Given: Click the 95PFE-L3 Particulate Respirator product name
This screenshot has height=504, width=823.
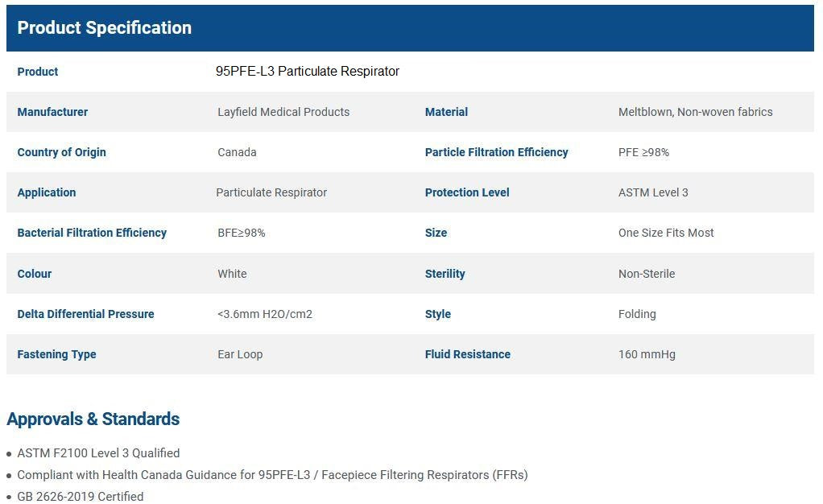Looking at the screenshot, I should tap(308, 72).
